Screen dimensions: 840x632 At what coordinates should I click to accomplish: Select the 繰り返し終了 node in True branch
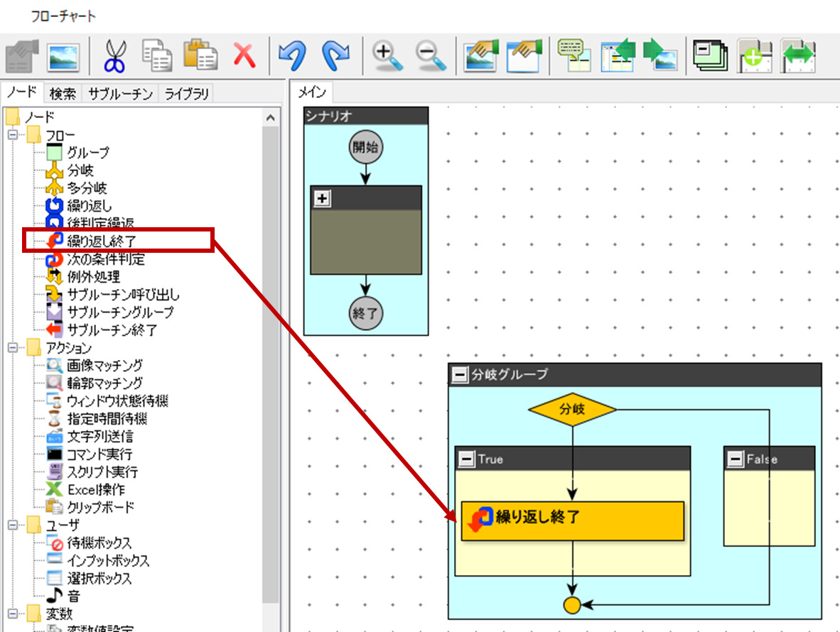pyautogui.click(x=573, y=520)
